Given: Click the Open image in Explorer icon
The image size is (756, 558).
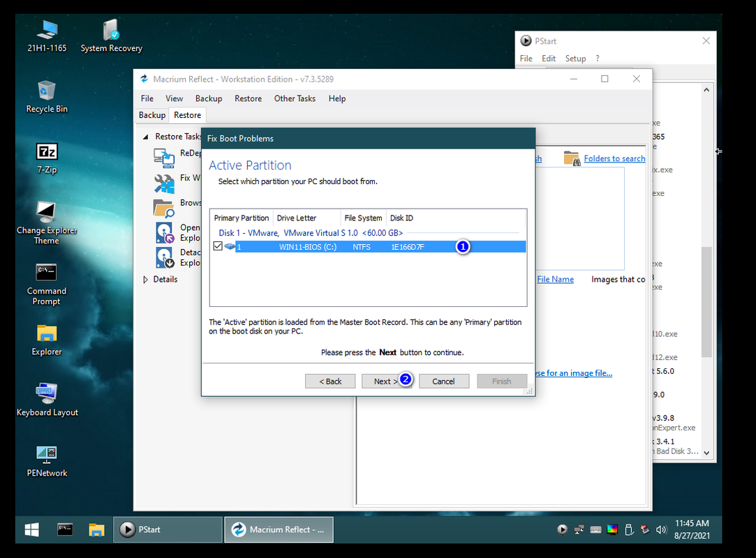Looking at the screenshot, I should pyautogui.click(x=165, y=232).
